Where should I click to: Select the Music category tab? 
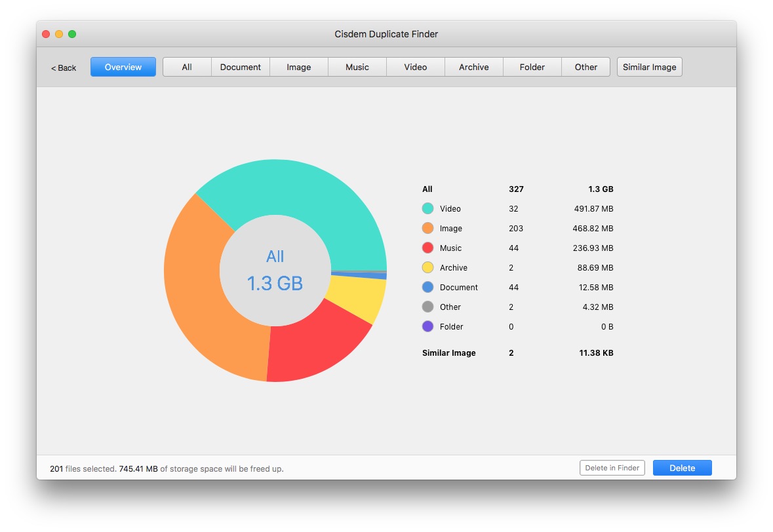click(x=357, y=66)
